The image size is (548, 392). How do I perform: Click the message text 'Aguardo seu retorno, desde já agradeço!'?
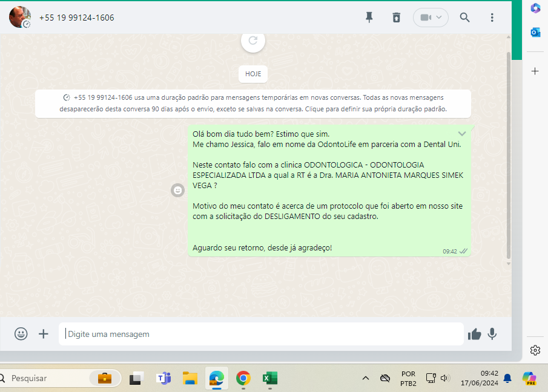[262, 248]
